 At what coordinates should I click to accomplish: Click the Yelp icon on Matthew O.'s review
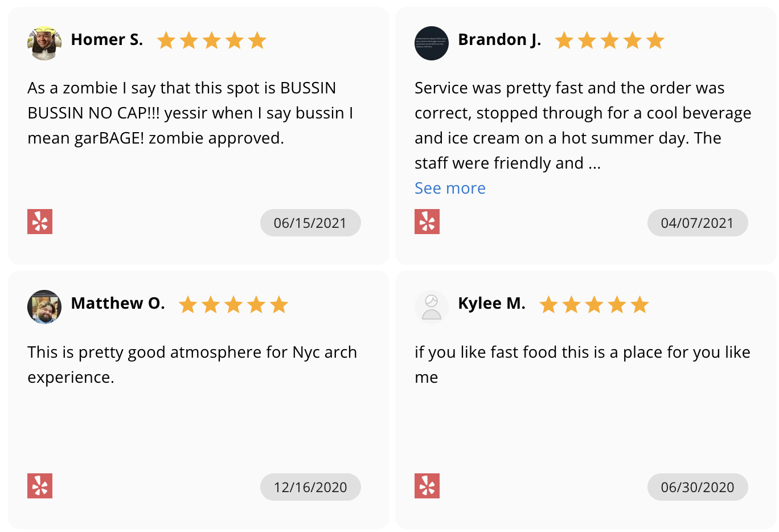point(40,486)
